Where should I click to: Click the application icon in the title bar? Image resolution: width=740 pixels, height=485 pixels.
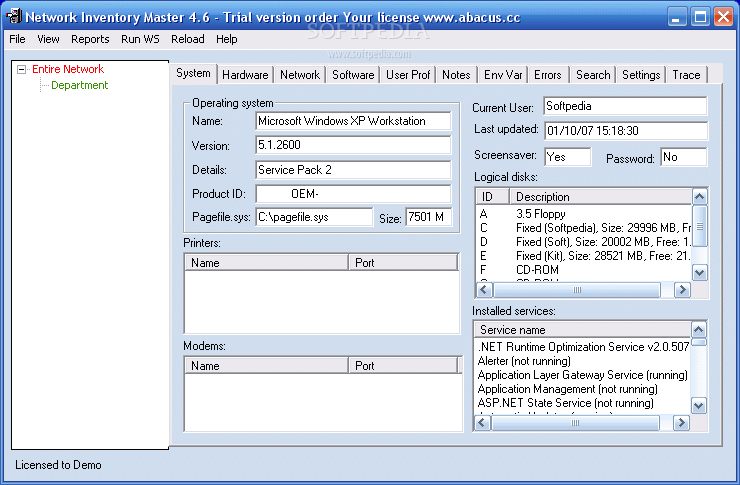coord(14,17)
